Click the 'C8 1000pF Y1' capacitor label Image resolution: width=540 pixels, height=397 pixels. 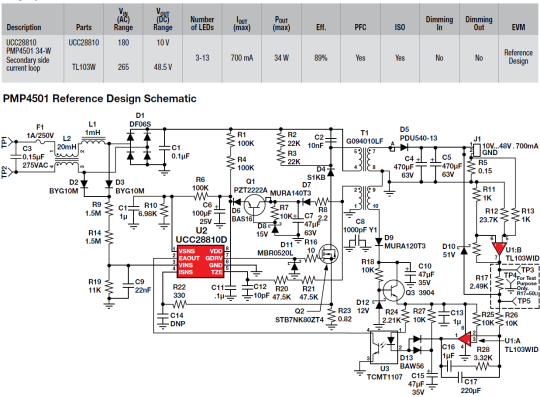coord(360,226)
